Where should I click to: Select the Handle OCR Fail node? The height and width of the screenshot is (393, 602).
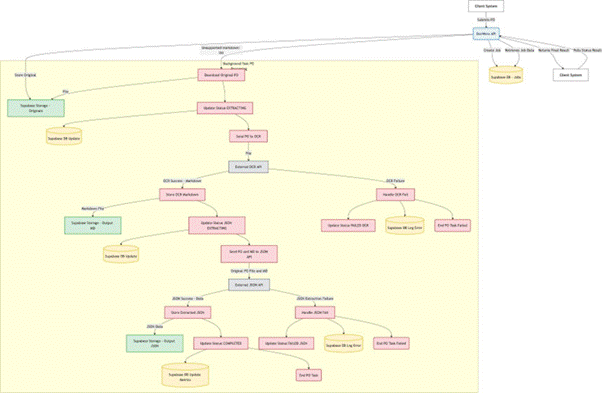(395, 195)
